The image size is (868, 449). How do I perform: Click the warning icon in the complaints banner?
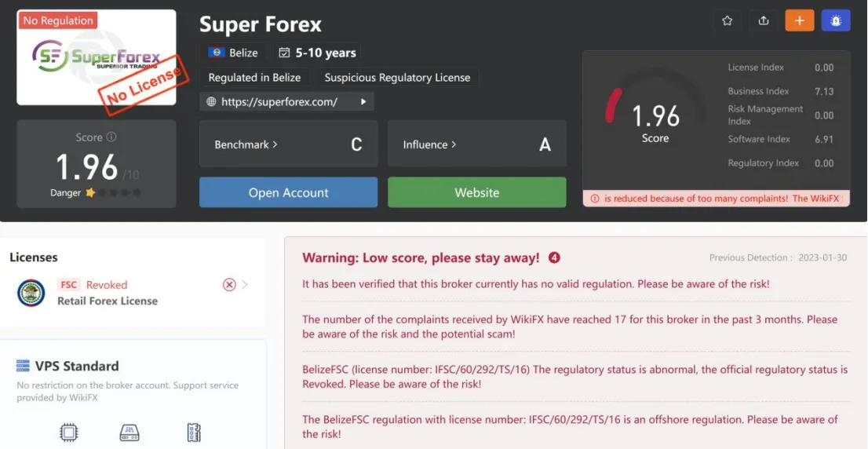click(x=595, y=198)
